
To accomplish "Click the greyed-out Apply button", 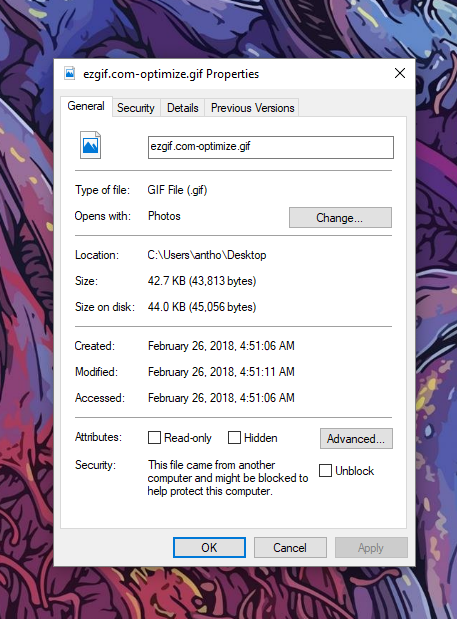I will tap(371, 548).
